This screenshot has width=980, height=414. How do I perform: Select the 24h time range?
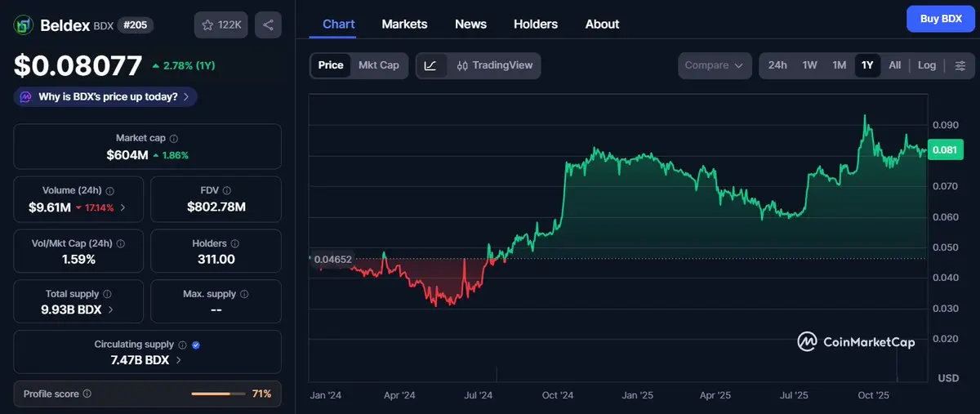pos(777,65)
